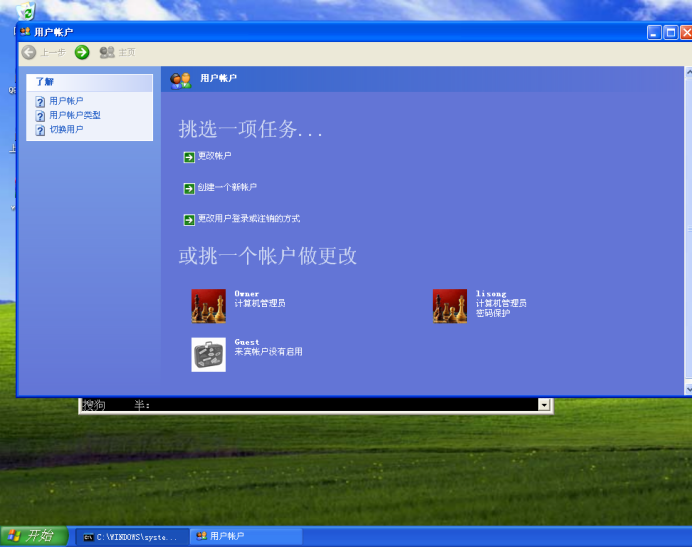Click the 创建一个新帐户 link

pyautogui.click(x=227, y=187)
